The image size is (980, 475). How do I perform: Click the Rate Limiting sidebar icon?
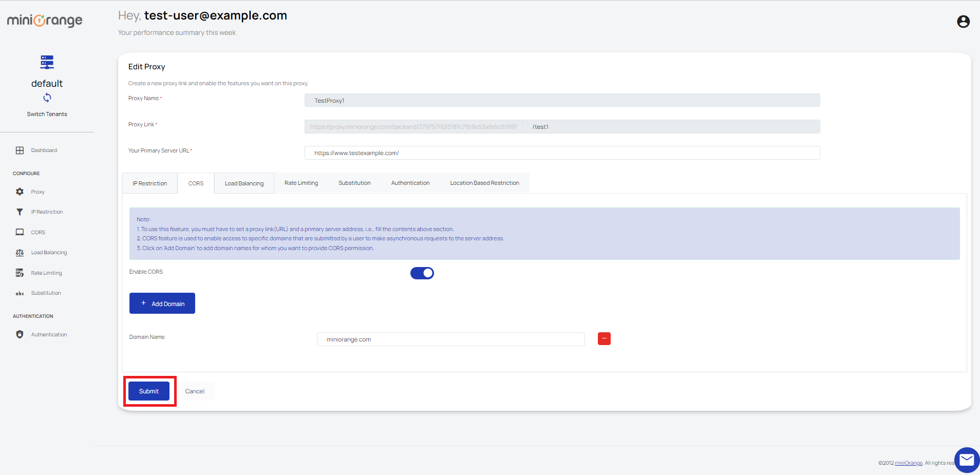point(20,273)
